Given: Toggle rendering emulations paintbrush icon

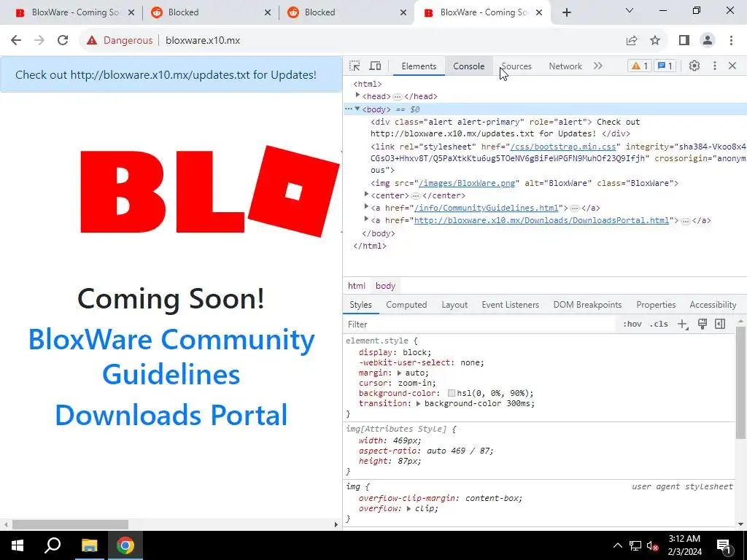Looking at the screenshot, I should point(702,324).
